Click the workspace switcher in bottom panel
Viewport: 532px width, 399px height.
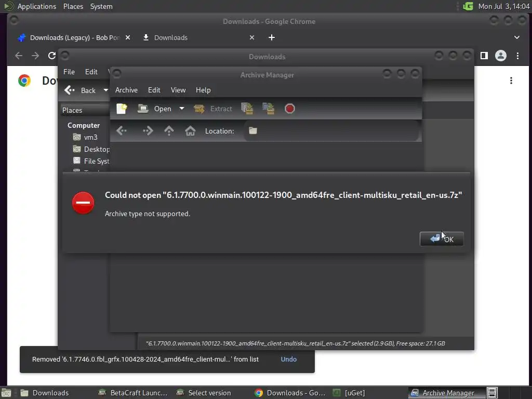coord(492,393)
